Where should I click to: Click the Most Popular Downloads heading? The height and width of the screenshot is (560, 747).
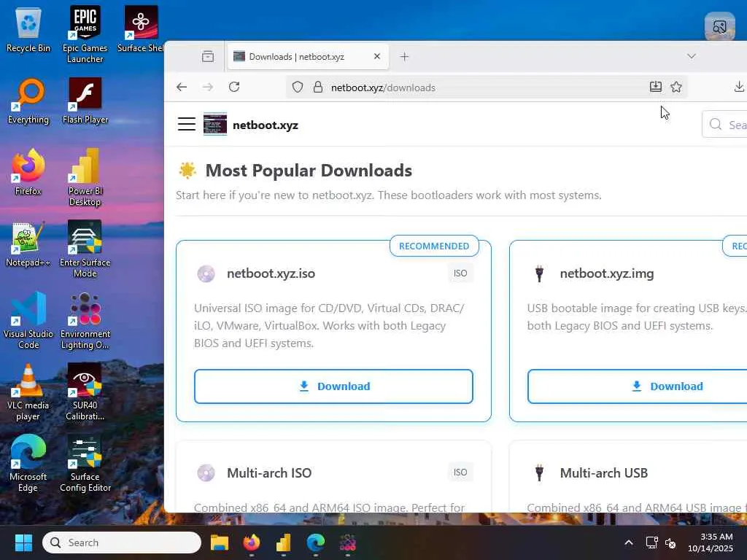point(309,171)
